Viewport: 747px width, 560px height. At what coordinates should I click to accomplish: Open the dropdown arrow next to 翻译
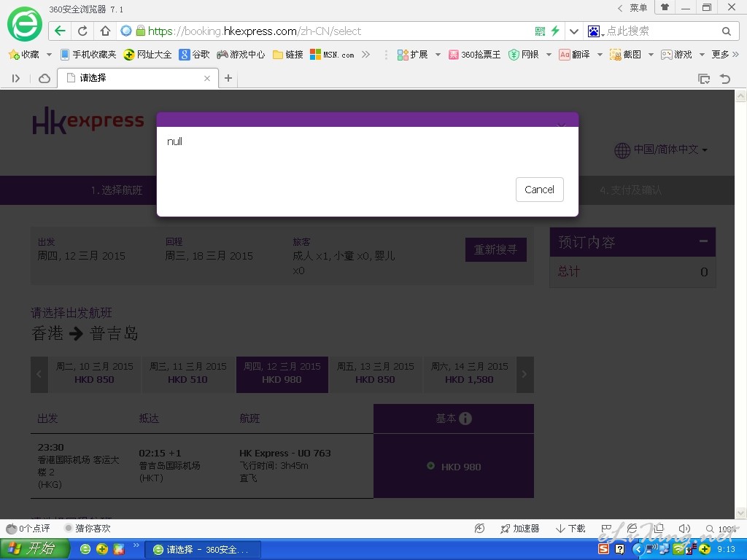[x=600, y=55]
